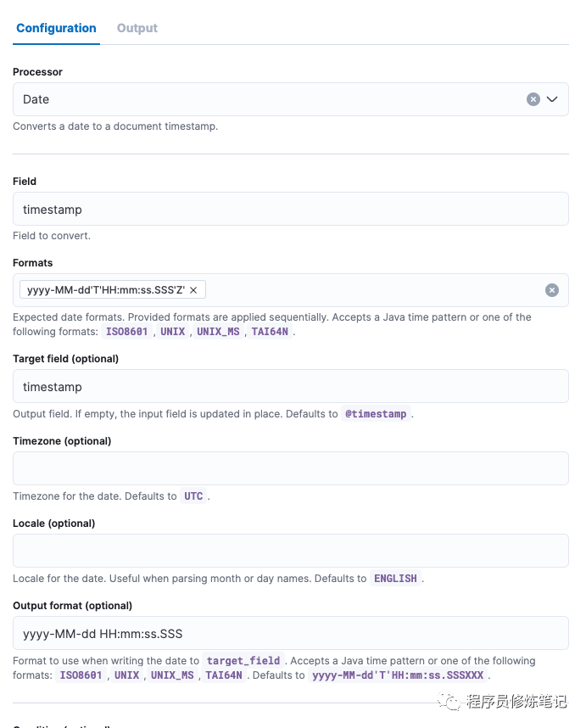
Task: Remove the yyyy-MM-dd'T'HH:mm:ss.SSS'Z' format tag
Action: pos(193,290)
